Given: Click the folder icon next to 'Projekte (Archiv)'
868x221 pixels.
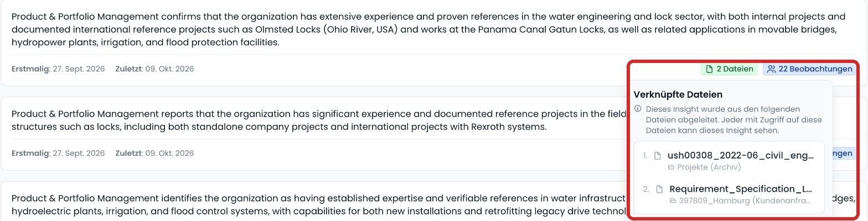Looking at the screenshot, I should tap(671, 167).
